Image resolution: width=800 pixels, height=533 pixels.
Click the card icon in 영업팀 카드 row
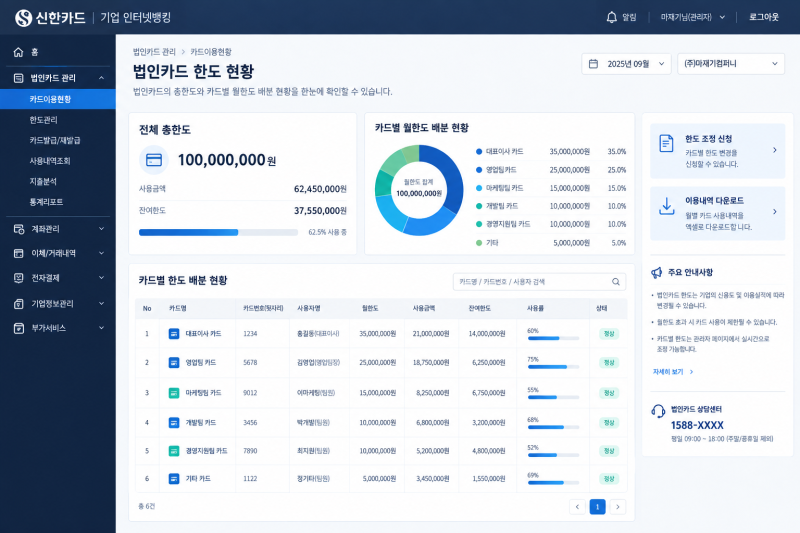174,363
